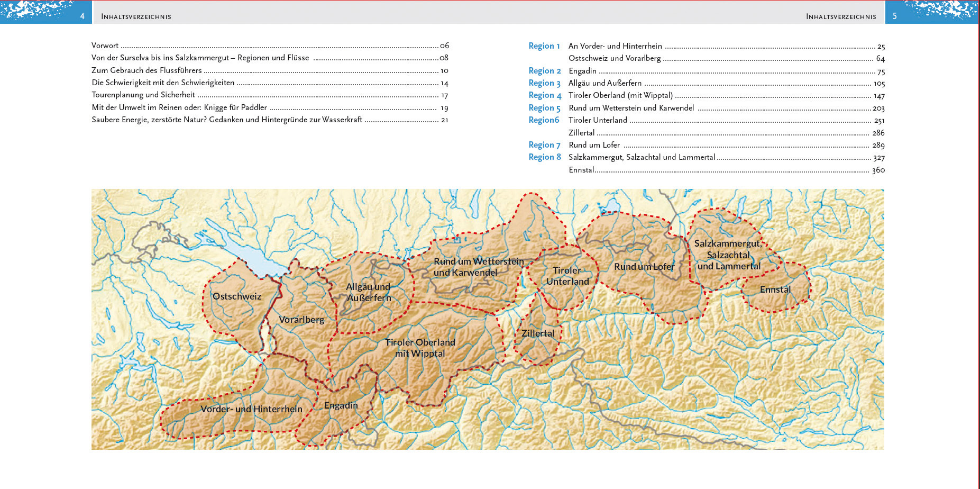
Task: Click 'Rund um Lofer' contents entry
Action: (x=594, y=145)
